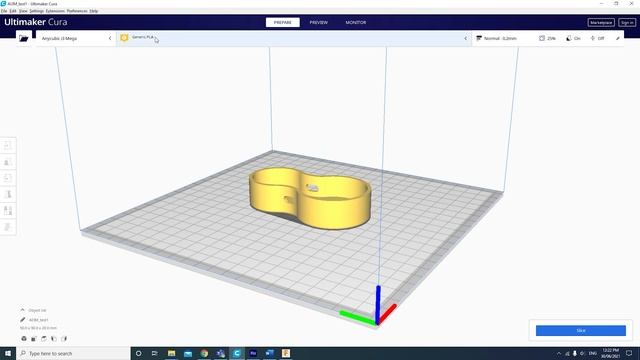The width and height of the screenshot is (640, 360).
Task: Show hidden icons in system tray
Action: (559, 353)
